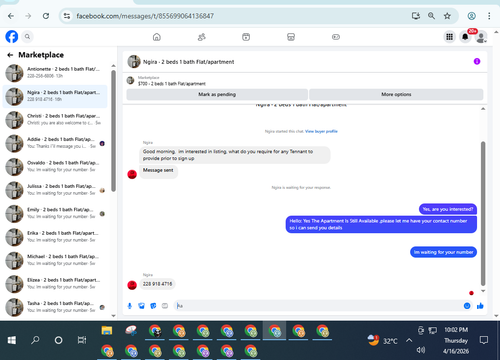Screen dimensions: 500x360
Task: Click the Facebook search magnifier icon
Action: [x=27, y=37]
